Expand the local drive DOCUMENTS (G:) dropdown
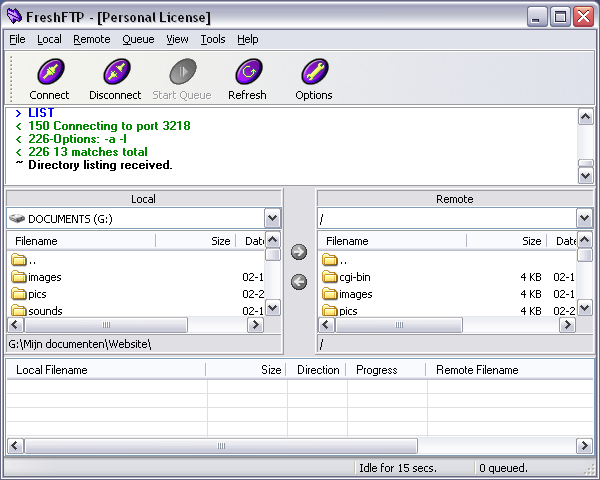 pos(272,218)
